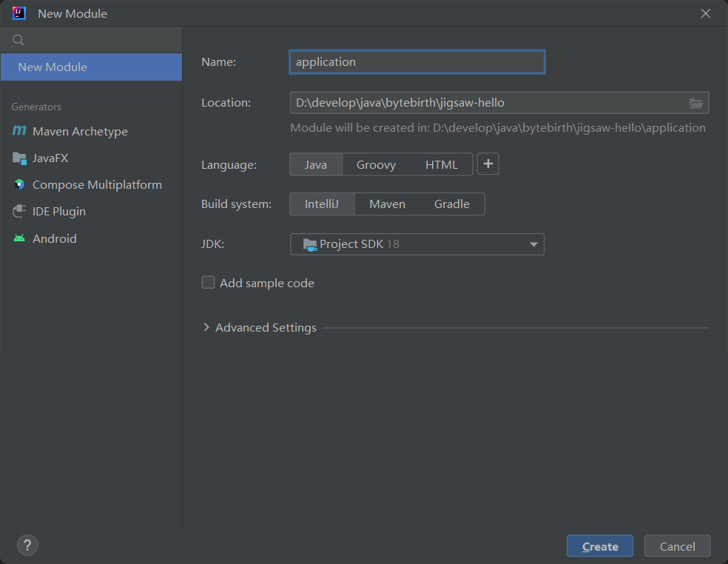The width and height of the screenshot is (728, 564).
Task: Select Compose Multiplatform generator
Action: pos(92,185)
